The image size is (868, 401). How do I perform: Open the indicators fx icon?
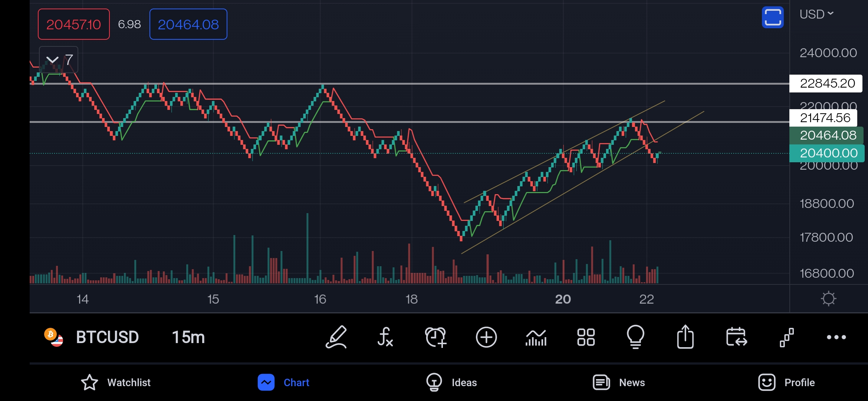(385, 337)
